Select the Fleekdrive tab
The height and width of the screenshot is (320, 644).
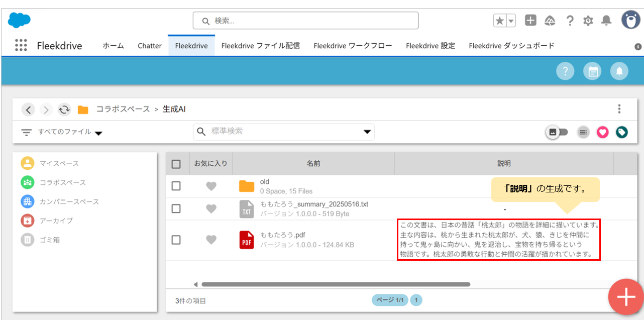(x=191, y=46)
